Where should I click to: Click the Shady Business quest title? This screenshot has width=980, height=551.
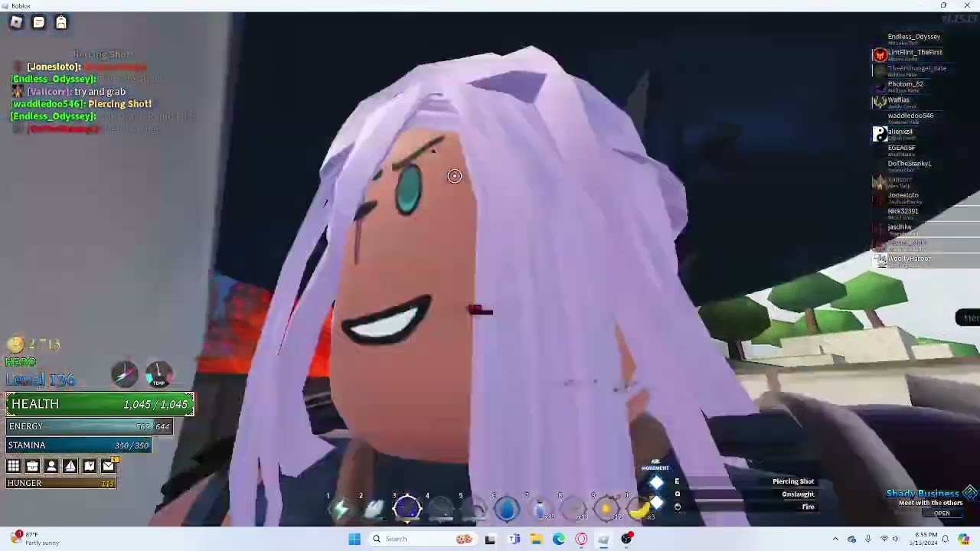click(923, 494)
